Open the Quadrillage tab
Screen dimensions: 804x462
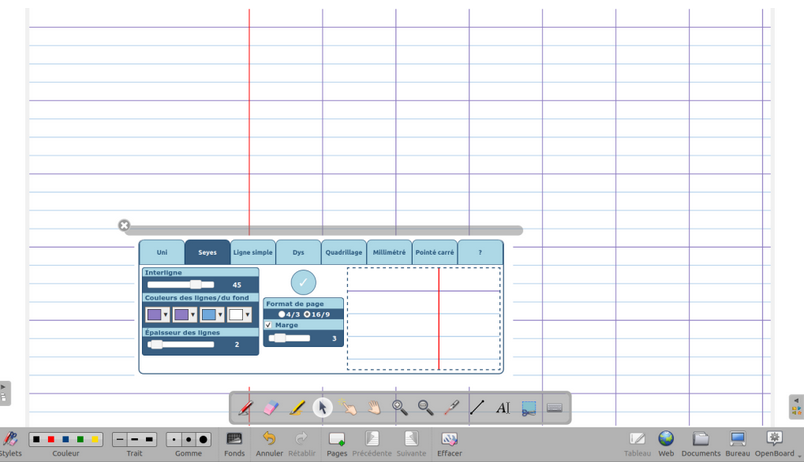(x=344, y=252)
